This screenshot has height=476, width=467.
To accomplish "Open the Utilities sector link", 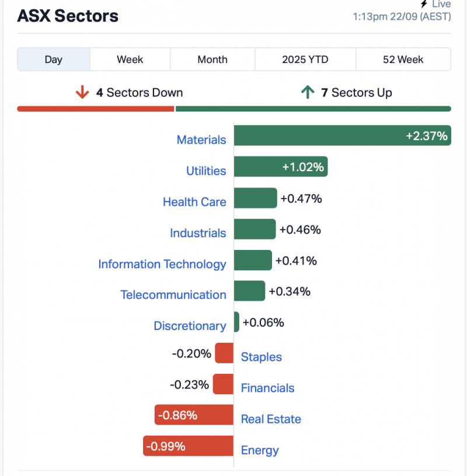I will pos(206,171).
